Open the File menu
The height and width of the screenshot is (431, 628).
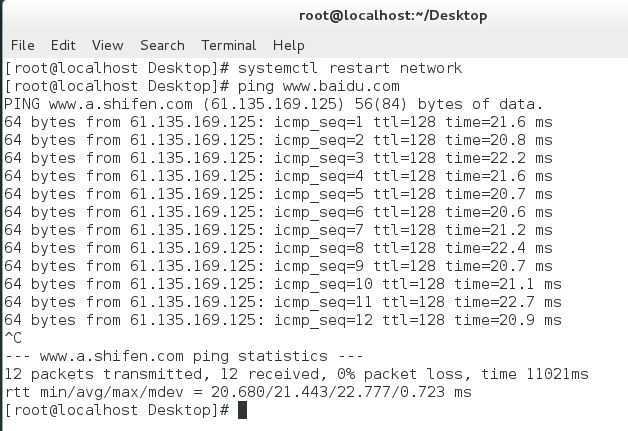coord(22,45)
